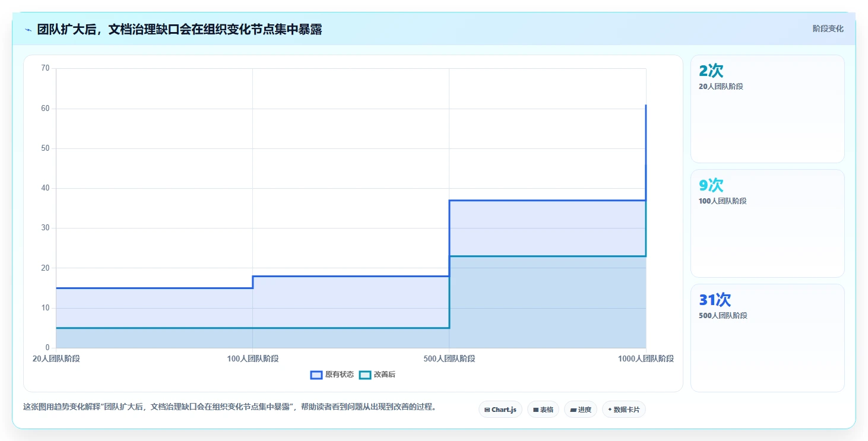This screenshot has width=868, height=441.
Task: Click the y-axis value 40
Action: (45, 188)
